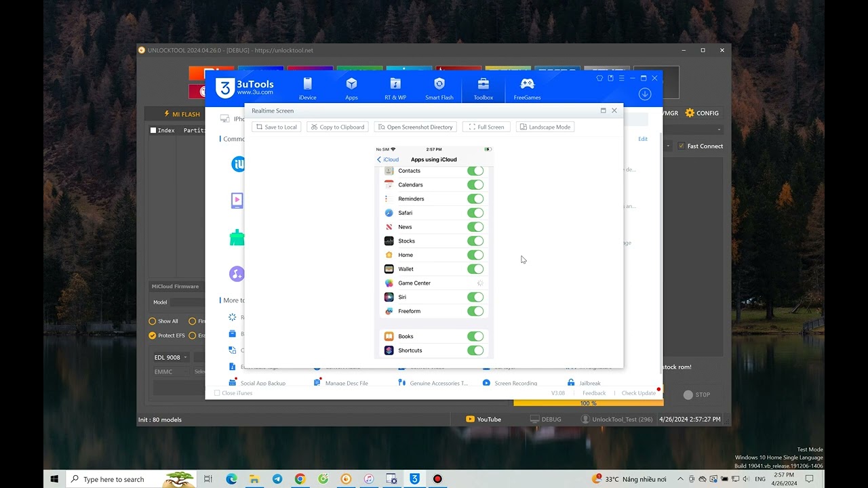
Task: Open Manage Desc File tool
Action: pos(341,383)
